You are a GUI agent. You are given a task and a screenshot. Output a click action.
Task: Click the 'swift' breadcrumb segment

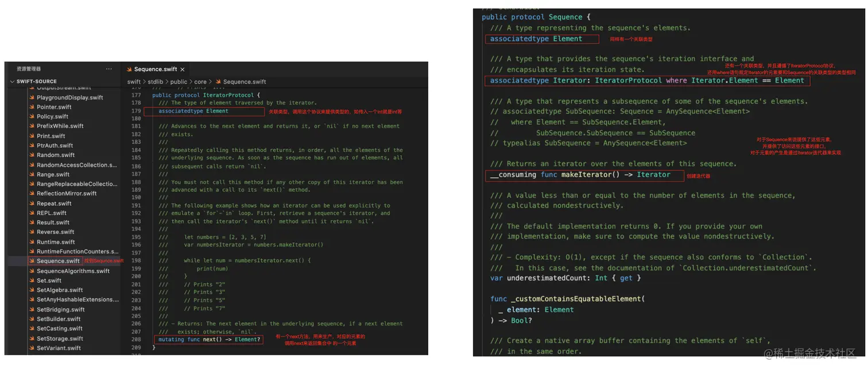pyautogui.click(x=134, y=82)
